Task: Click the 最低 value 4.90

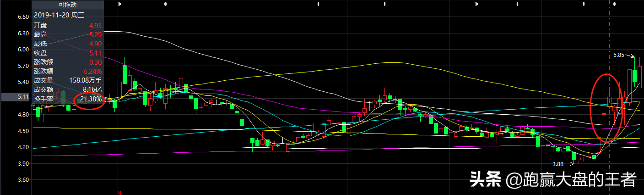Action: click(x=95, y=44)
